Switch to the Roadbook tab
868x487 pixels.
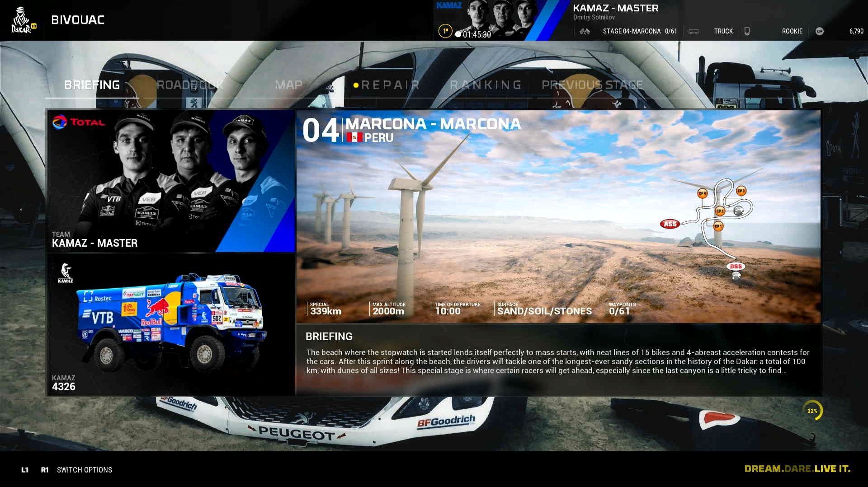click(x=190, y=85)
